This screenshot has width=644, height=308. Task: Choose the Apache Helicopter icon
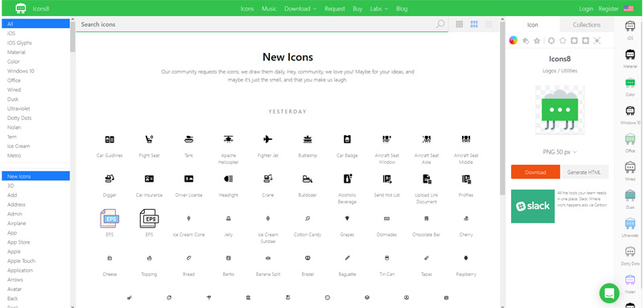point(229,139)
